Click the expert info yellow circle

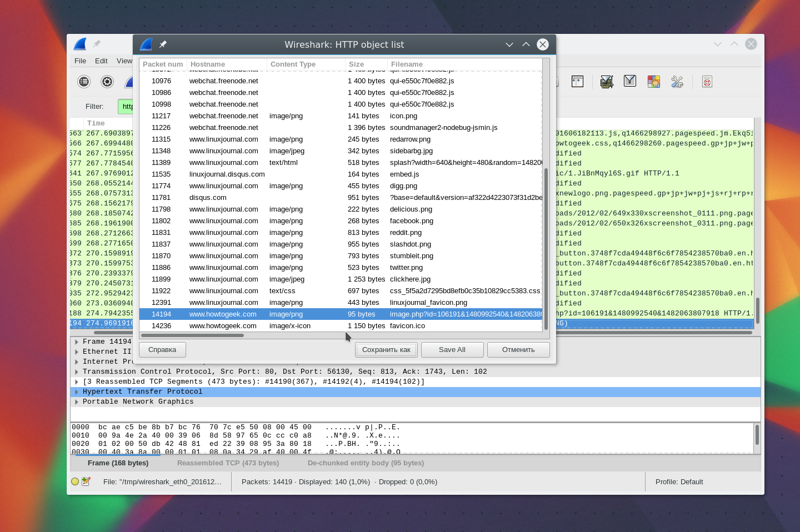click(75, 481)
